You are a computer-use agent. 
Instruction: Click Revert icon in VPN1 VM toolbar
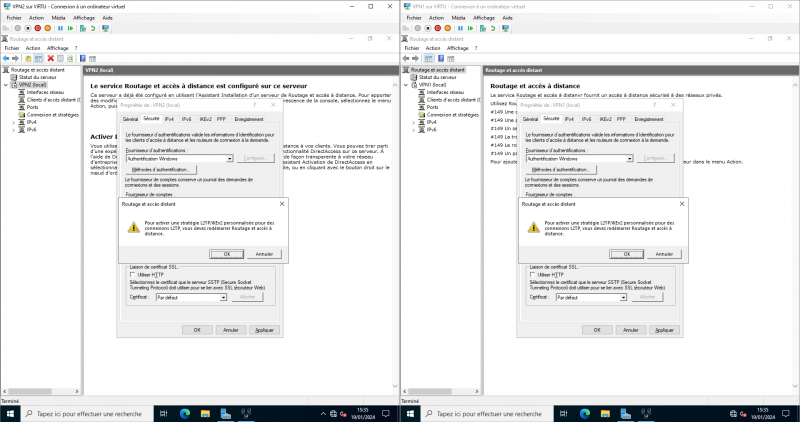point(493,29)
